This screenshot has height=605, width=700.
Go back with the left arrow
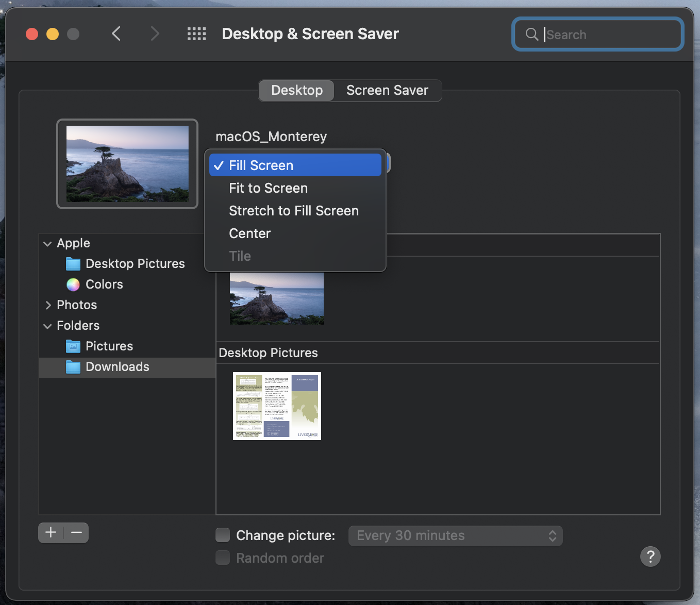click(x=116, y=34)
